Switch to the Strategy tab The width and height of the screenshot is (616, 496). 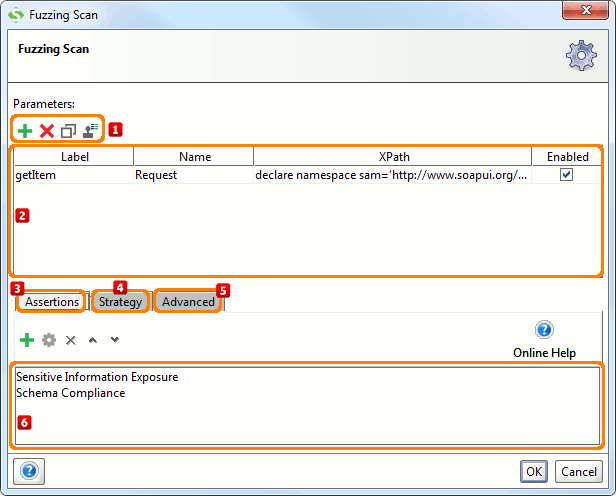pos(120,302)
